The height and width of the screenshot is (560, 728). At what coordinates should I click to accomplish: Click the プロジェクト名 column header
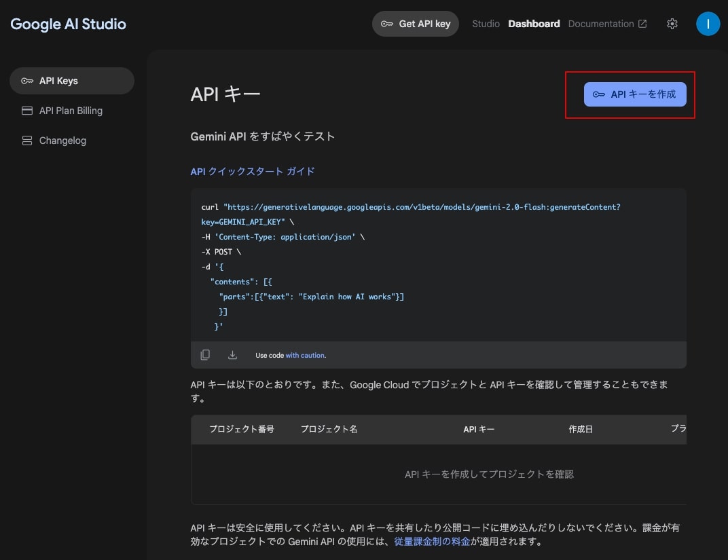click(x=329, y=429)
